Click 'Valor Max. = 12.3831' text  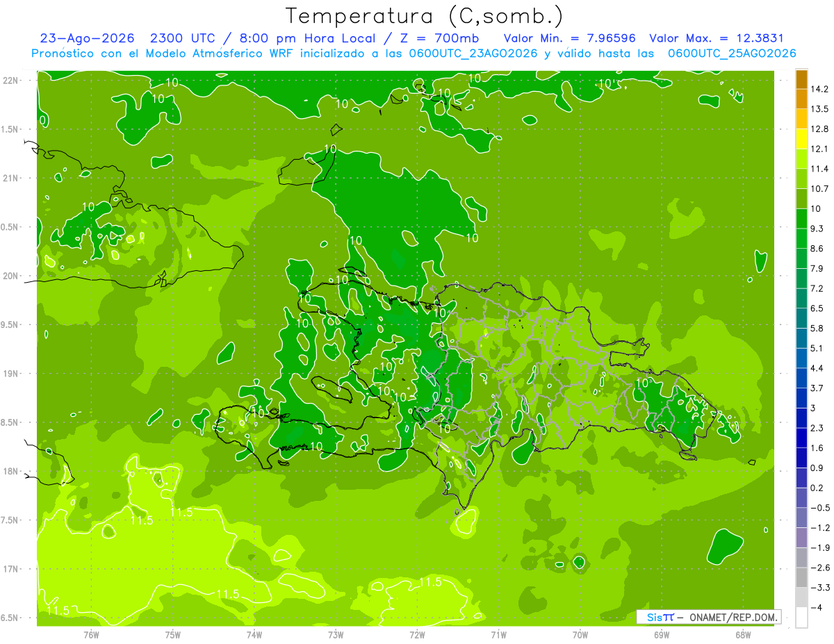click(x=717, y=38)
